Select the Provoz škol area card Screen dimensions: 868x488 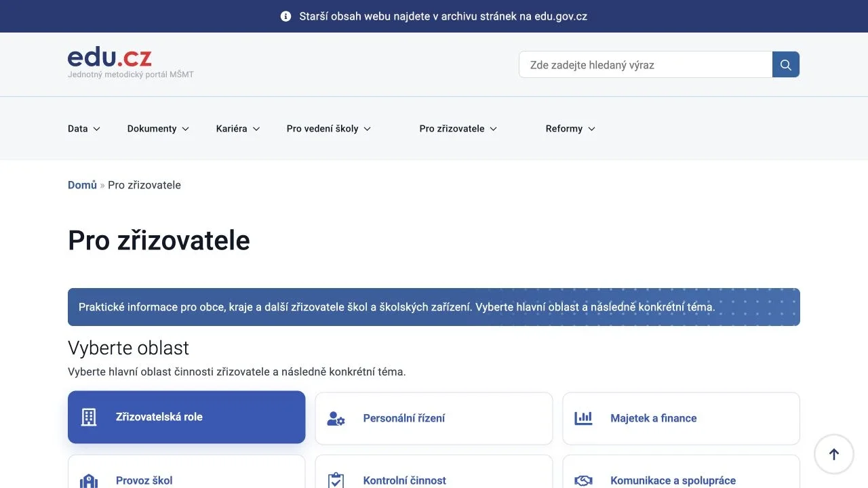click(186, 472)
